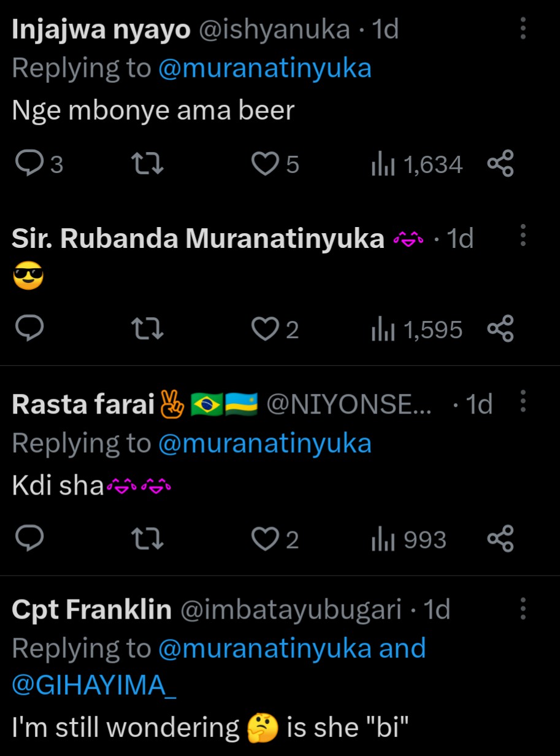Open more options for Injajwa nyayo's tweet

(x=523, y=28)
